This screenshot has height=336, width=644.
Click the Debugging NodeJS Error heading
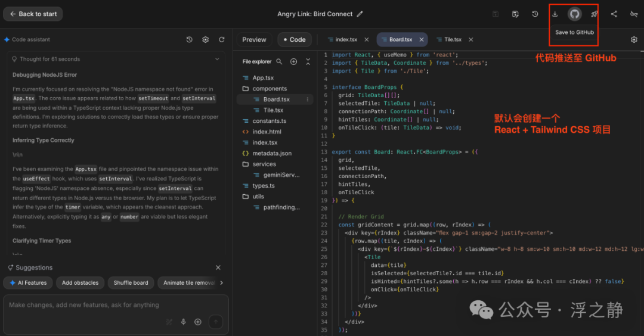coord(44,74)
